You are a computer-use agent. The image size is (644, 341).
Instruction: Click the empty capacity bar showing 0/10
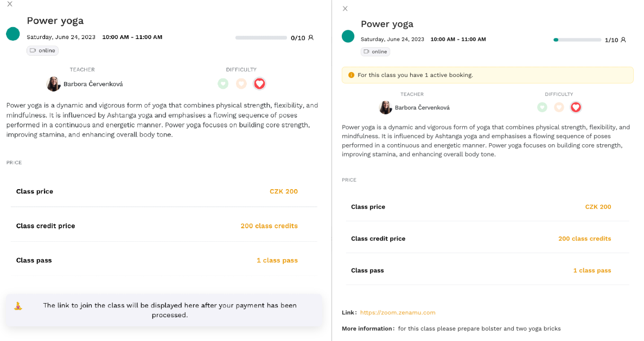261,38
